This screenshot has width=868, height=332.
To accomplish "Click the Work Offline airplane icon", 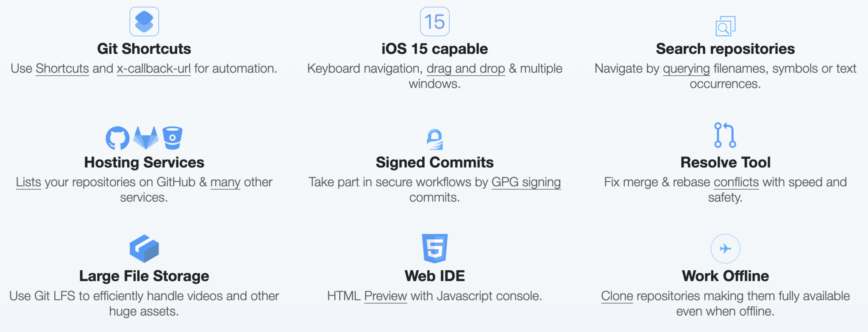I will click(x=725, y=249).
